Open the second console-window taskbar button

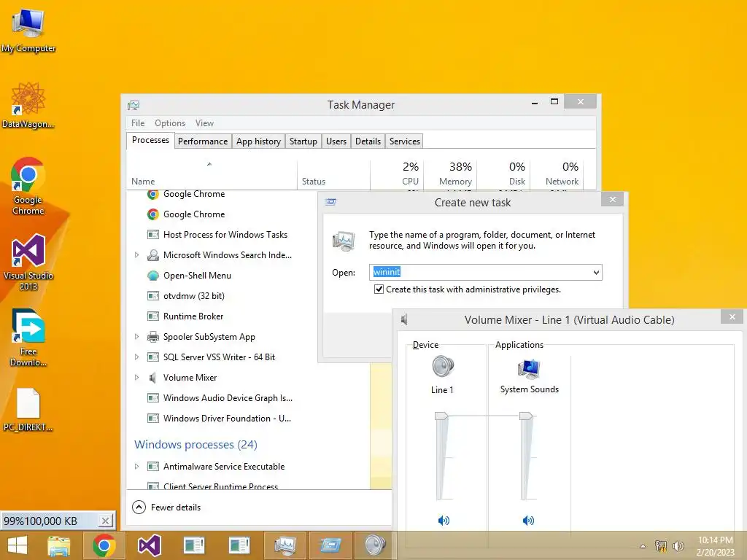click(239, 545)
